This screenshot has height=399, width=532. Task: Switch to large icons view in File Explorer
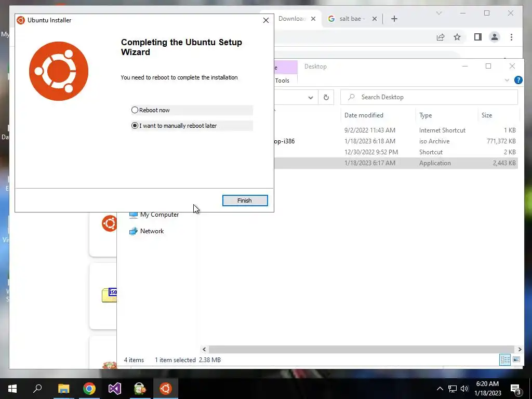(x=516, y=360)
